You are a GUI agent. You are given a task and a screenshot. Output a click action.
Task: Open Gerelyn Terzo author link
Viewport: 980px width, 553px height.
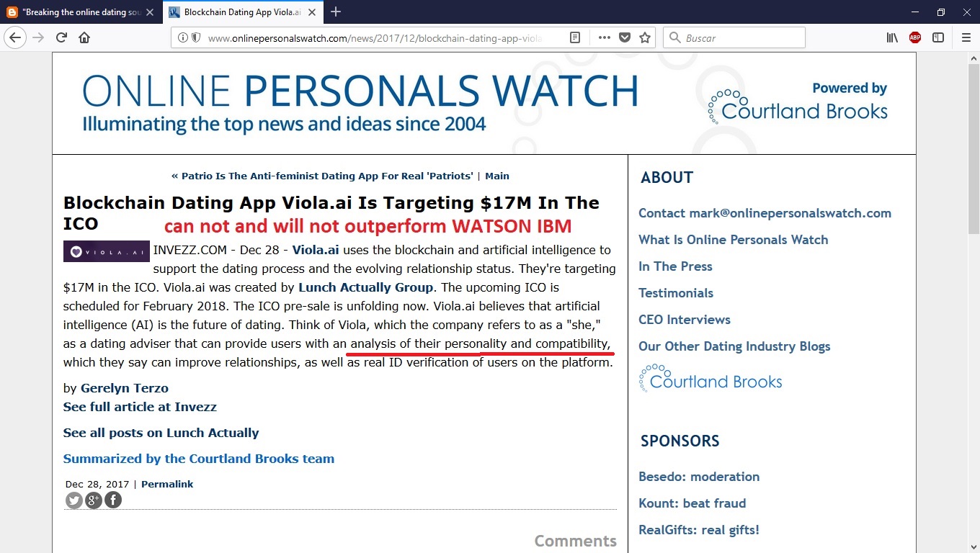click(125, 388)
